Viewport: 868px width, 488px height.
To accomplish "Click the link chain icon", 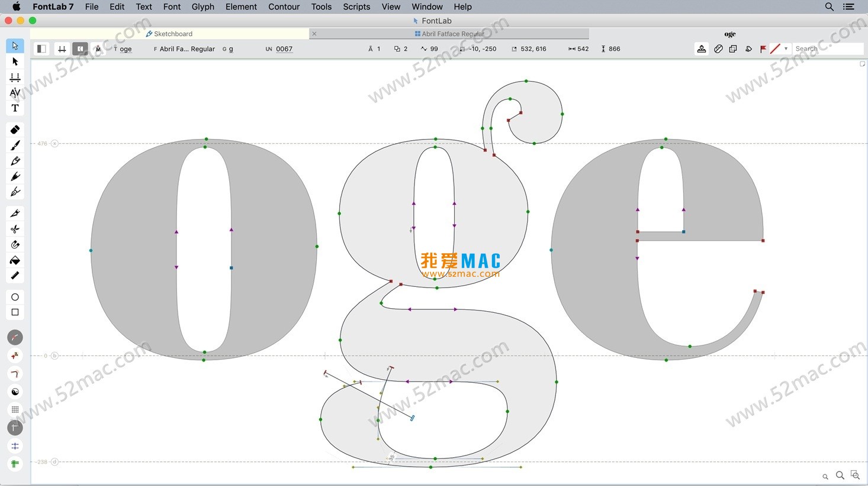I will coord(718,49).
